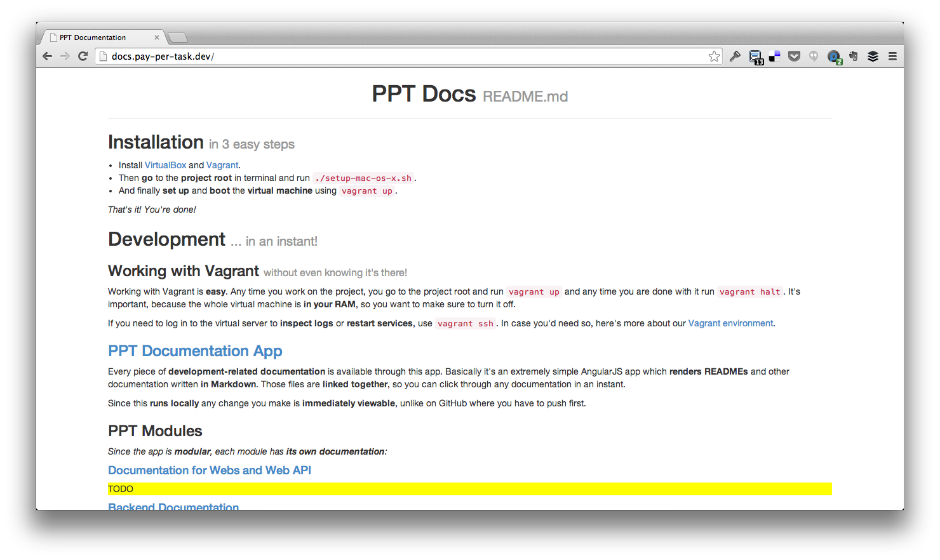Screen dimensions: 940x560
Task: Reload the current page
Action: [x=83, y=56]
